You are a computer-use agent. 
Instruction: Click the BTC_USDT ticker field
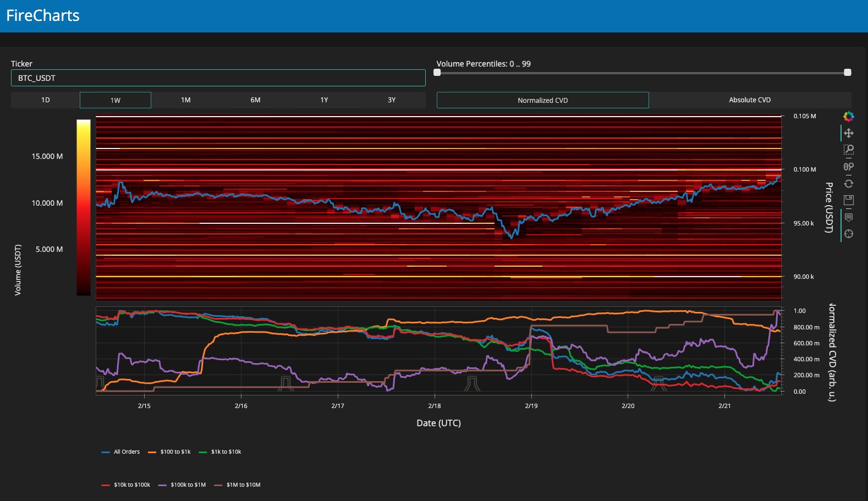pos(218,78)
